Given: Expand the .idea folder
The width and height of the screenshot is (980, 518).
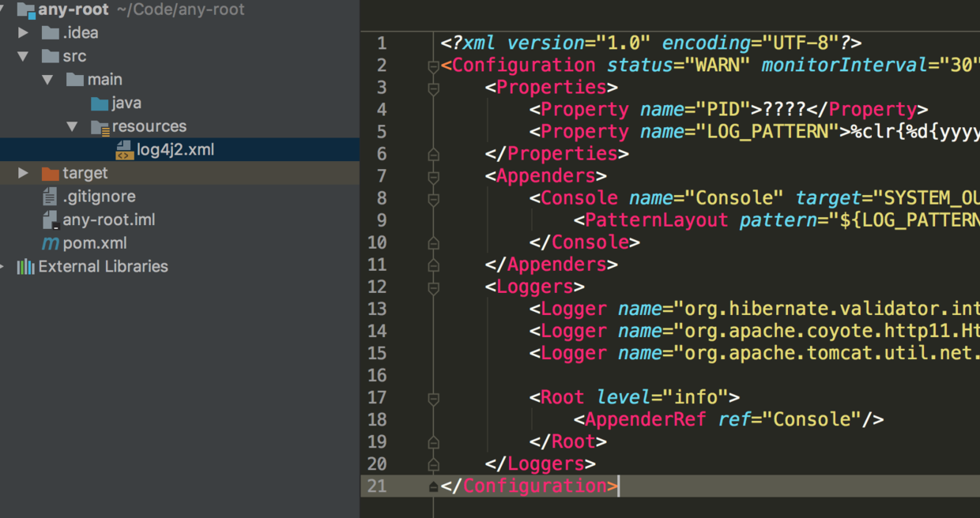Looking at the screenshot, I should (23, 32).
